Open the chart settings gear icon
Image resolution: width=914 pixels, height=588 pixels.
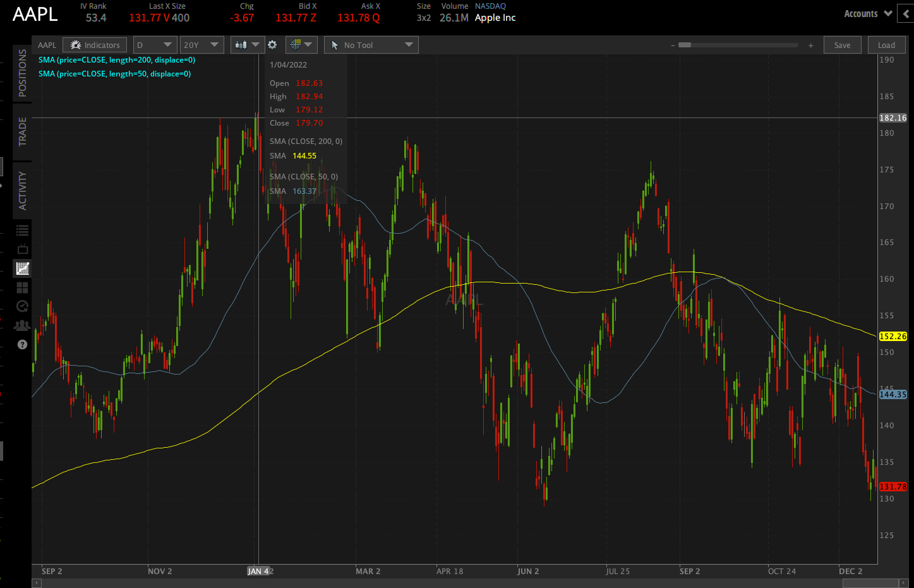[272, 44]
